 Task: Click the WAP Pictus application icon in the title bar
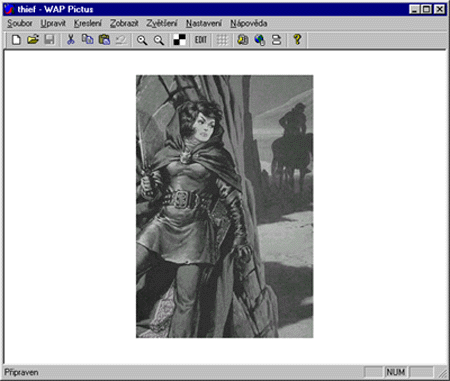(x=9, y=9)
